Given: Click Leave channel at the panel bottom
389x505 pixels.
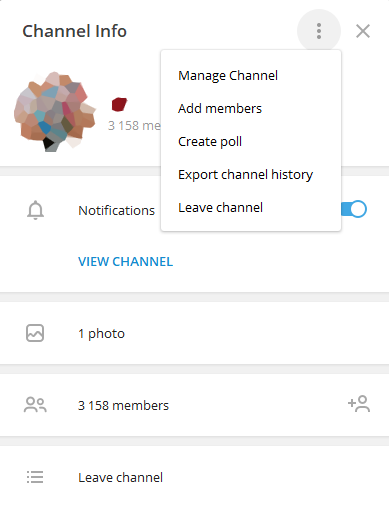Looking at the screenshot, I should 194,477.
